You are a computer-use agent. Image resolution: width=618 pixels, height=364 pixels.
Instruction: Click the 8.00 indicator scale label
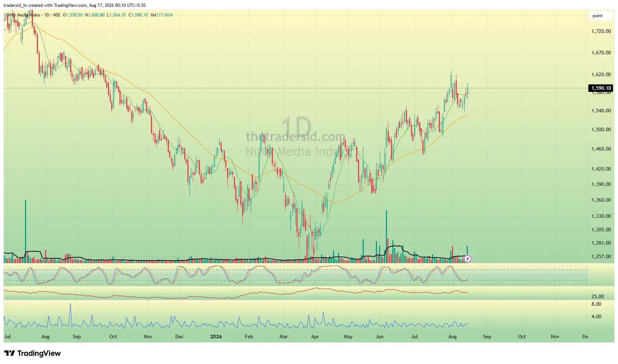pos(596,304)
